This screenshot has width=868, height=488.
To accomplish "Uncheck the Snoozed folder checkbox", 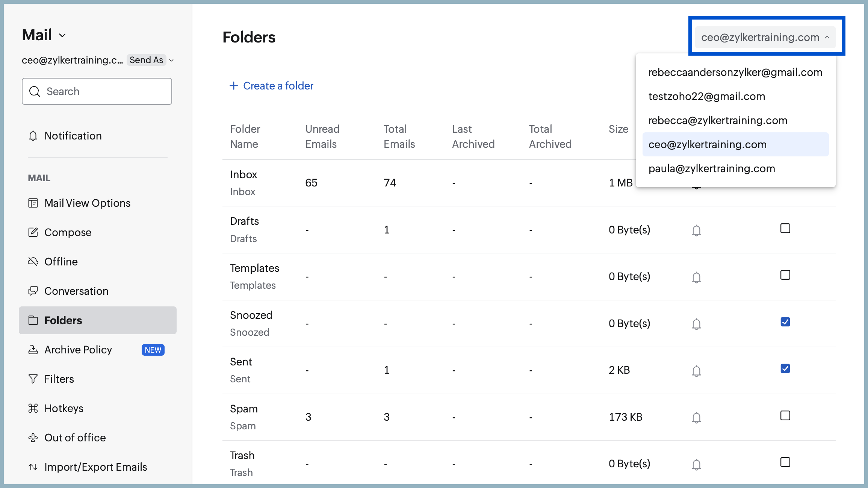I will [785, 322].
